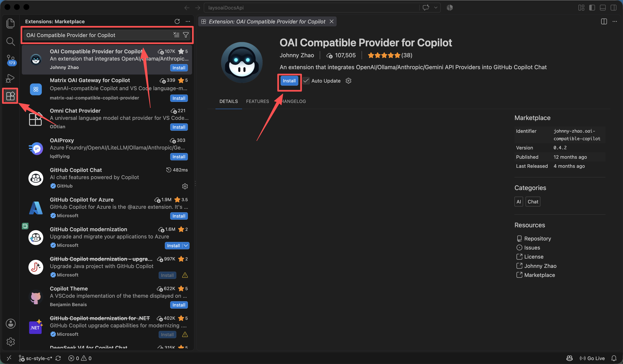
Task: Open the License resource link
Action: pos(530,257)
